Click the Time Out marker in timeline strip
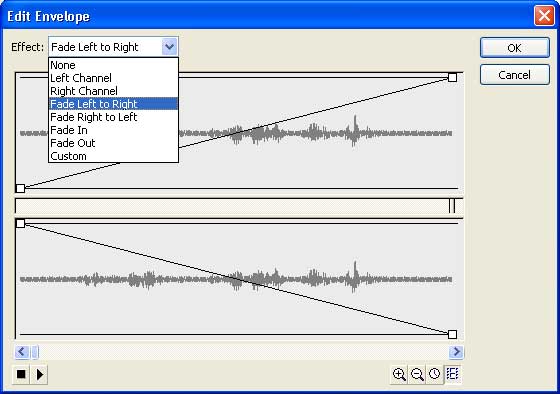The image size is (560, 394). point(452,206)
